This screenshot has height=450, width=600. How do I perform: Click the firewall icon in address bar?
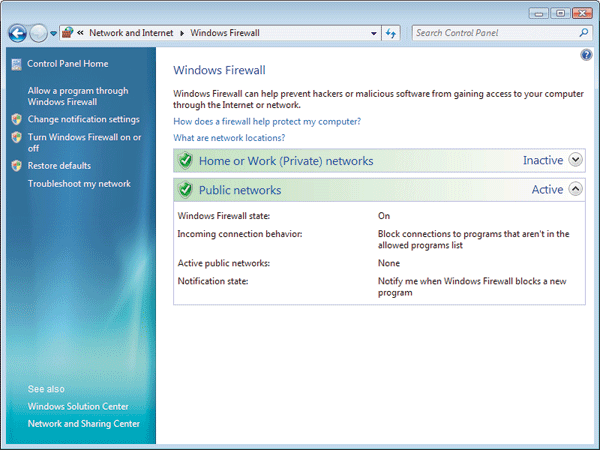click(68, 33)
